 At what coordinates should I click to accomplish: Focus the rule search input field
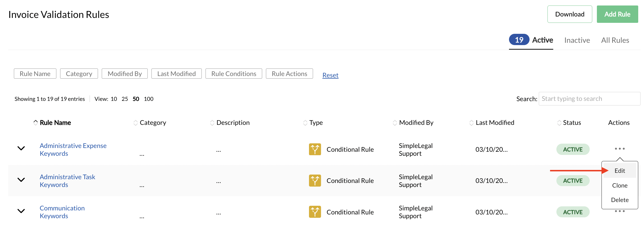point(589,99)
